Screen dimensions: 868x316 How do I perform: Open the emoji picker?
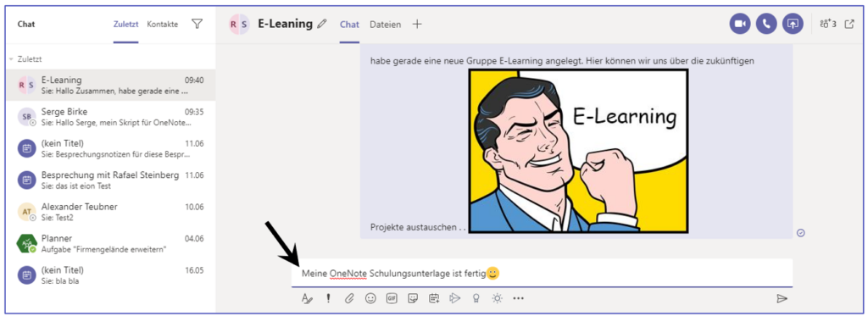click(370, 298)
